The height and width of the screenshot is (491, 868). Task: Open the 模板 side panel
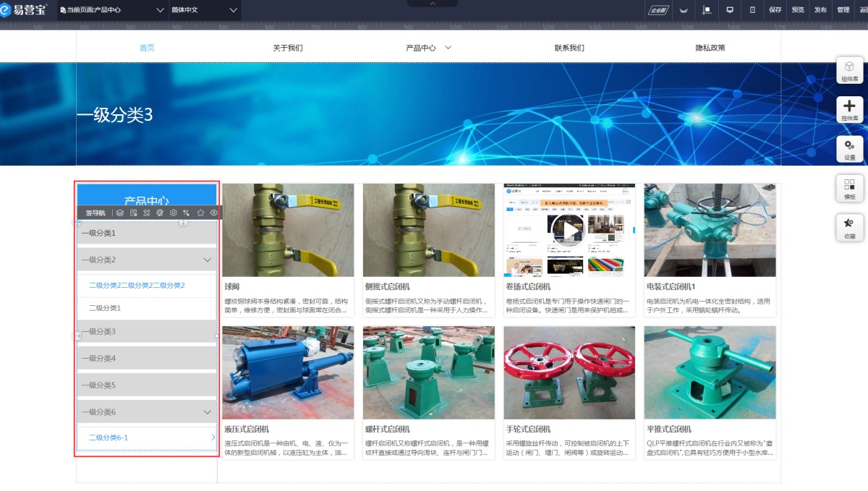pyautogui.click(x=849, y=188)
